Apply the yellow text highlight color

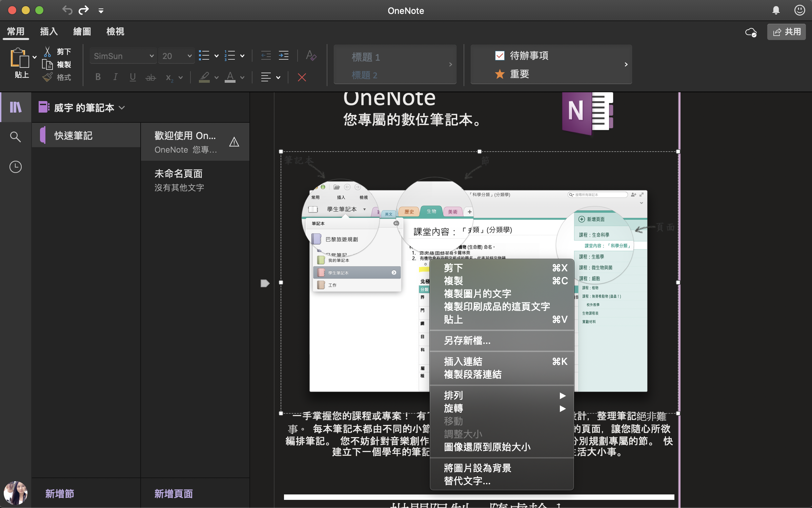204,77
